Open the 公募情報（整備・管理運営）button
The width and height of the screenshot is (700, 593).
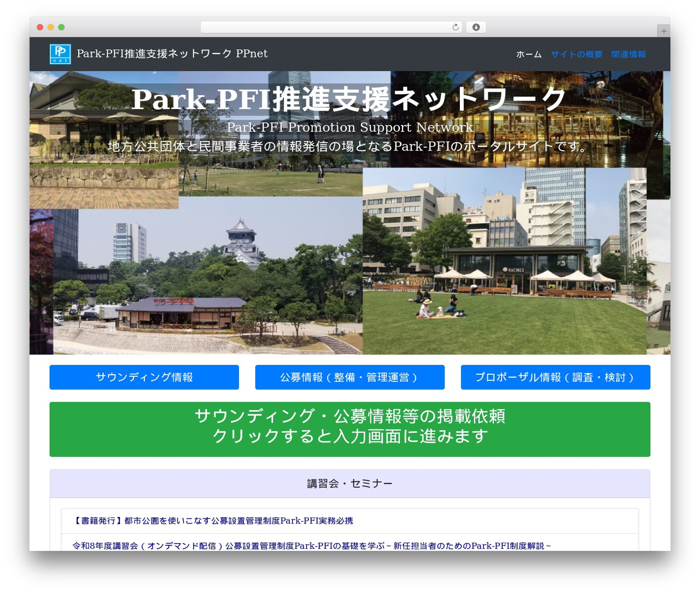(350, 377)
